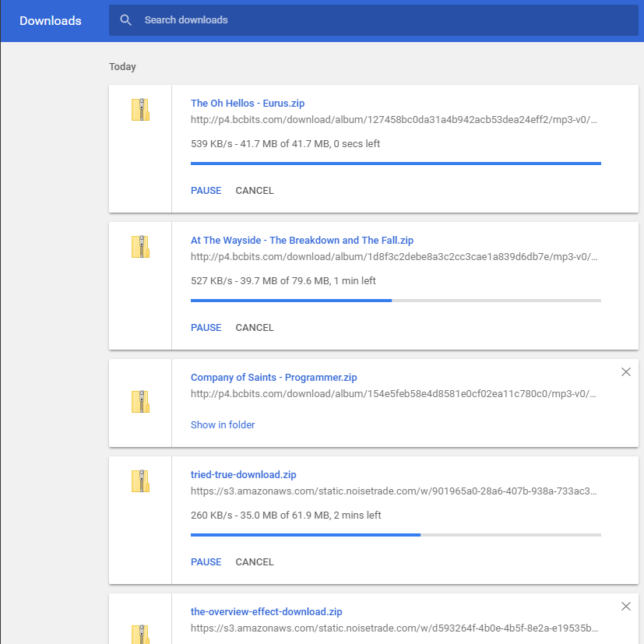This screenshot has height=644, width=644.
Task: Open tried-true-download.zip file link
Action: [x=243, y=475]
